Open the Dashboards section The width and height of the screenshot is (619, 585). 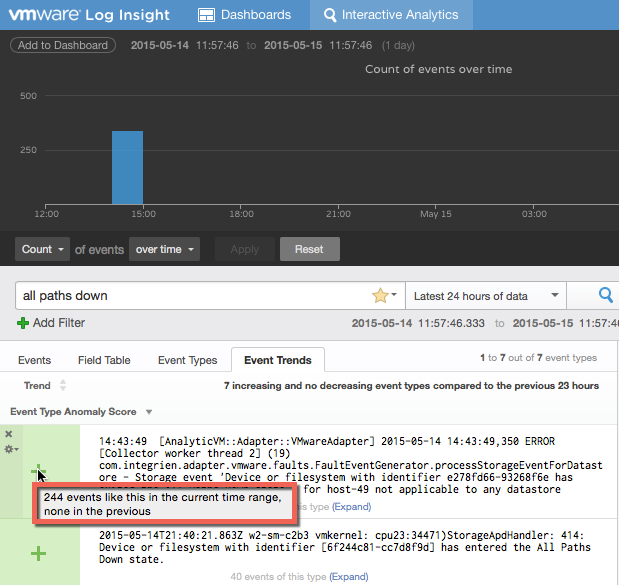[244, 15]
